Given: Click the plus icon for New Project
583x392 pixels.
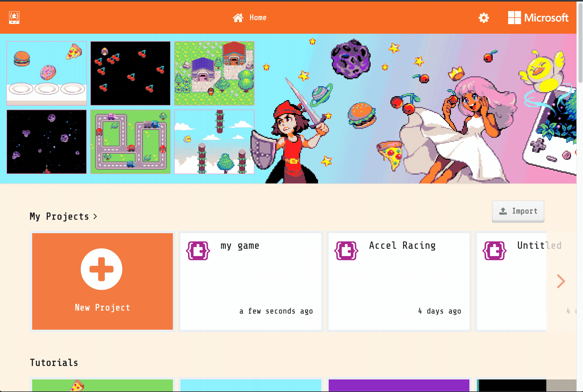Looking at the screenshot, I should point(102,269).
